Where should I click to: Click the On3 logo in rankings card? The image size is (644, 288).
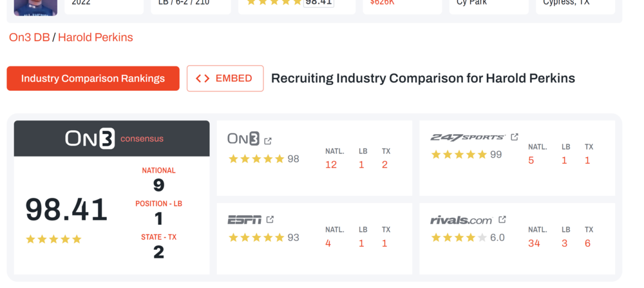click(x=243, y=139)
